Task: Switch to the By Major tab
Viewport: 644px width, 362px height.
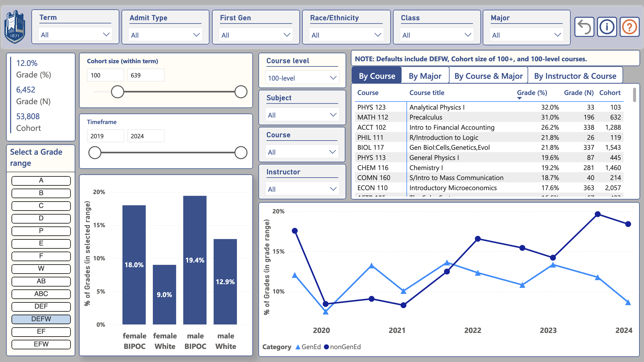Action: (x=425, y=76)
